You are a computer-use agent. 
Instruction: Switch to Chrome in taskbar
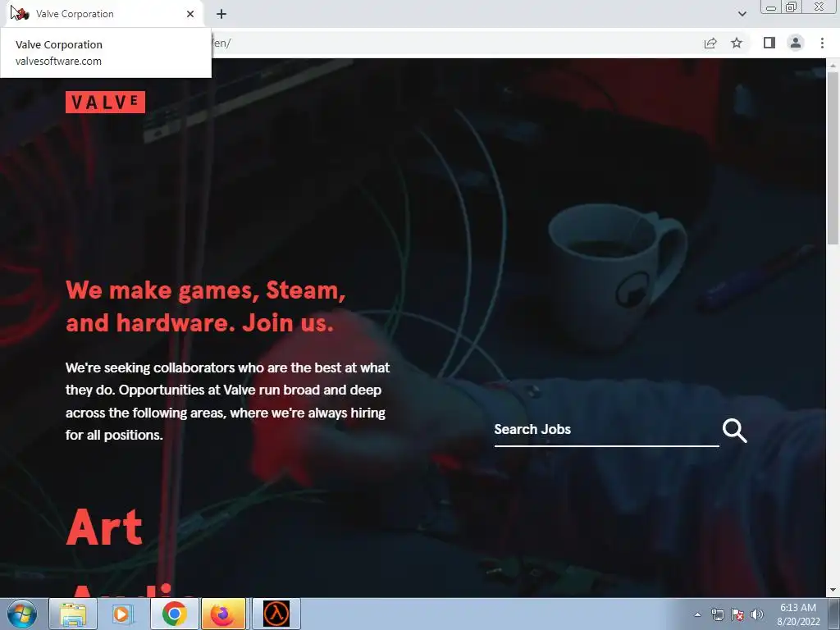pos(174,614)
